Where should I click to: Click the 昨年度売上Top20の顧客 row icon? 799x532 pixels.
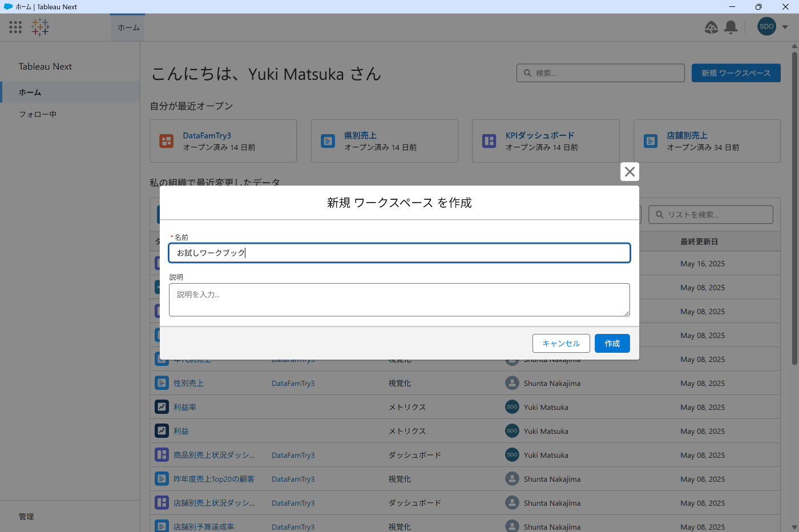click(x=162, y=479)
